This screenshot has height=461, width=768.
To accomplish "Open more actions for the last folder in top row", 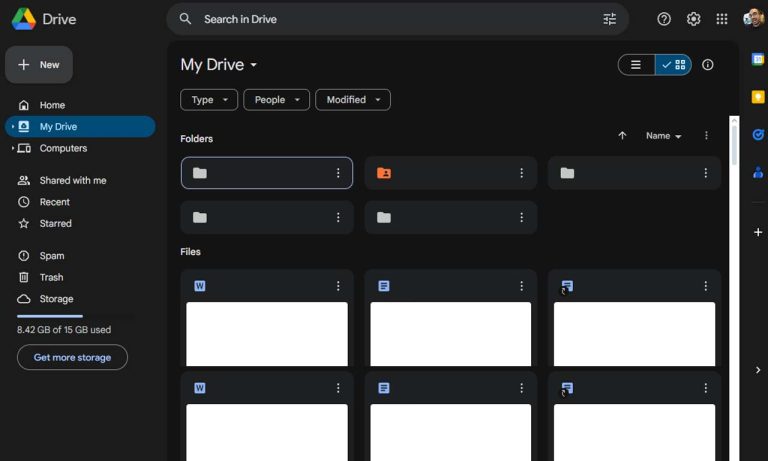I will tap(705, 173).
